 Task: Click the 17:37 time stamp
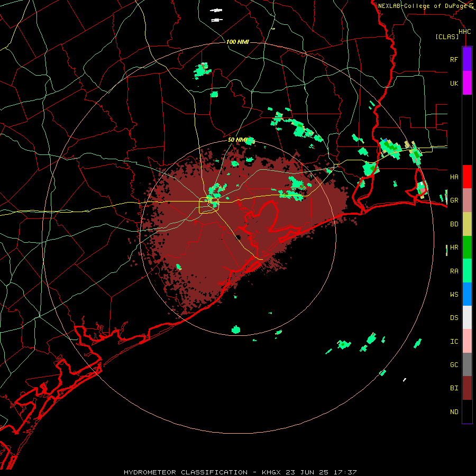(x=344, y=472)
